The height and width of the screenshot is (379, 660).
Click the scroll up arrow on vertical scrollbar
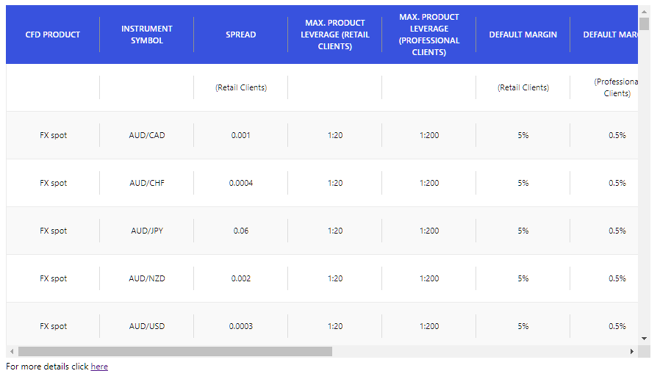point(644,11)
